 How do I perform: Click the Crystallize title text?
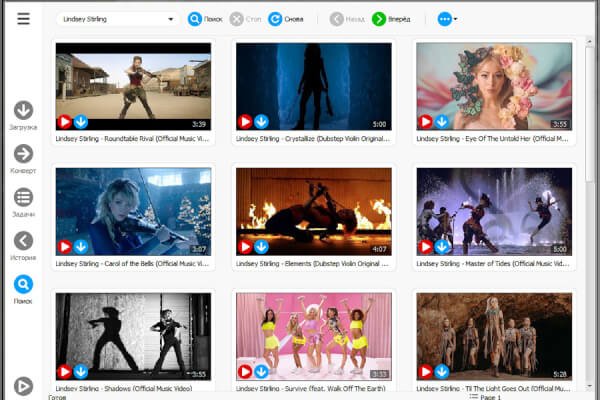click(x=313, y=139)
